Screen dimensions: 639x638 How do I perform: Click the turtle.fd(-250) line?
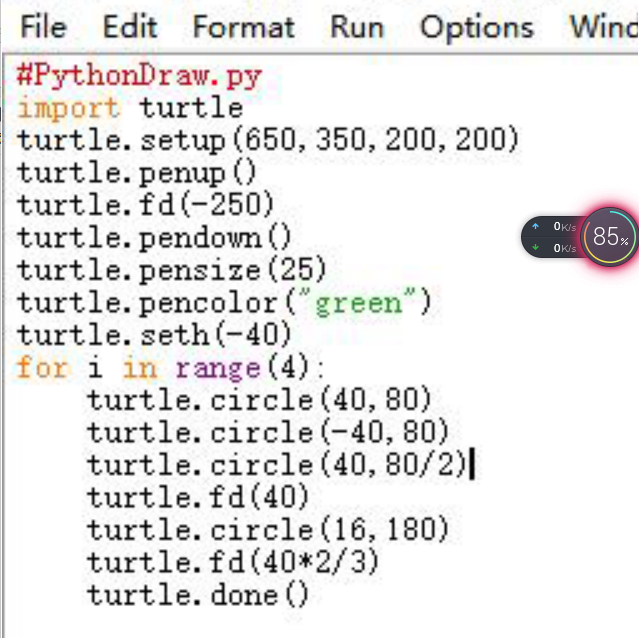tap(145, 205)
